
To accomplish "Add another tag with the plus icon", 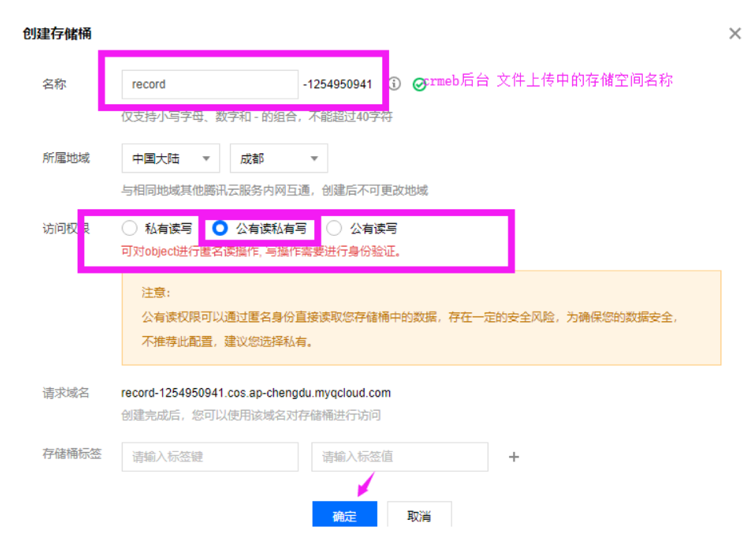I will click(x=513, y=457).
